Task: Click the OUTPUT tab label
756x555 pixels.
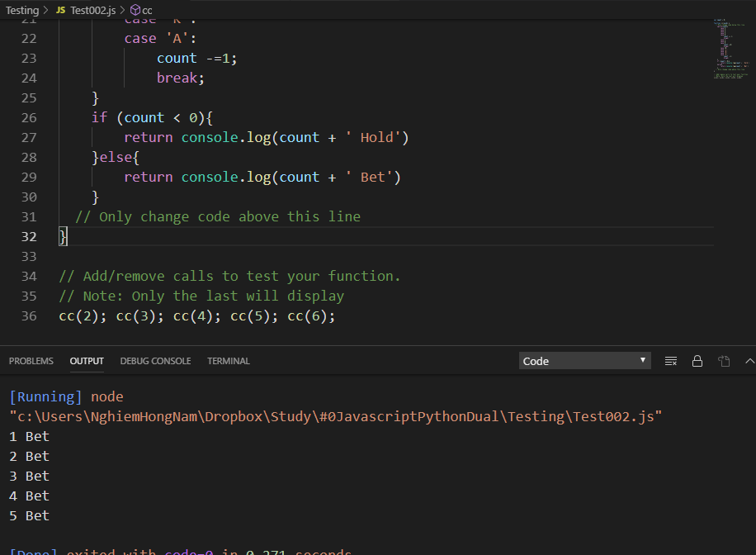Action: point(86,361)
